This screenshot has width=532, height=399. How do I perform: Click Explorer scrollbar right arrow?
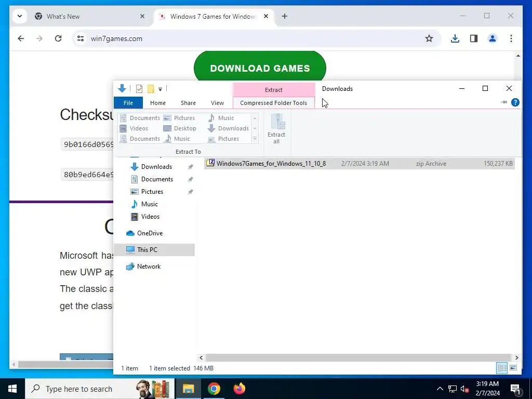point(516,357)
